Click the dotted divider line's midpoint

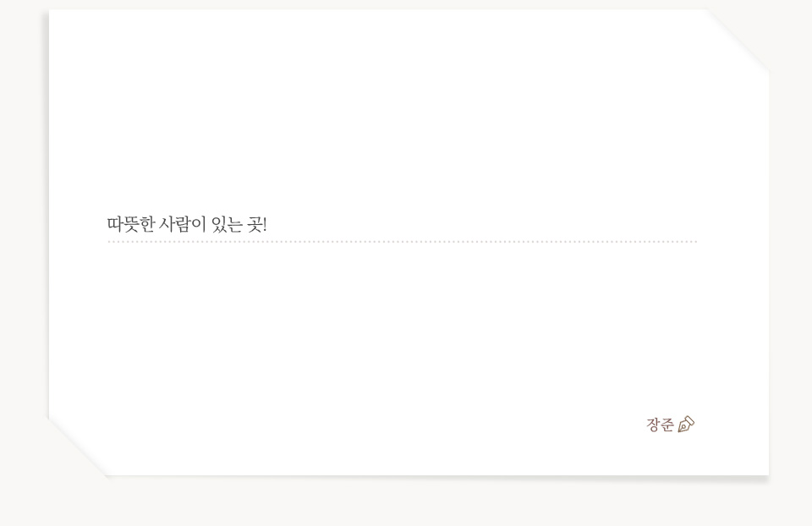pos(403,242)
